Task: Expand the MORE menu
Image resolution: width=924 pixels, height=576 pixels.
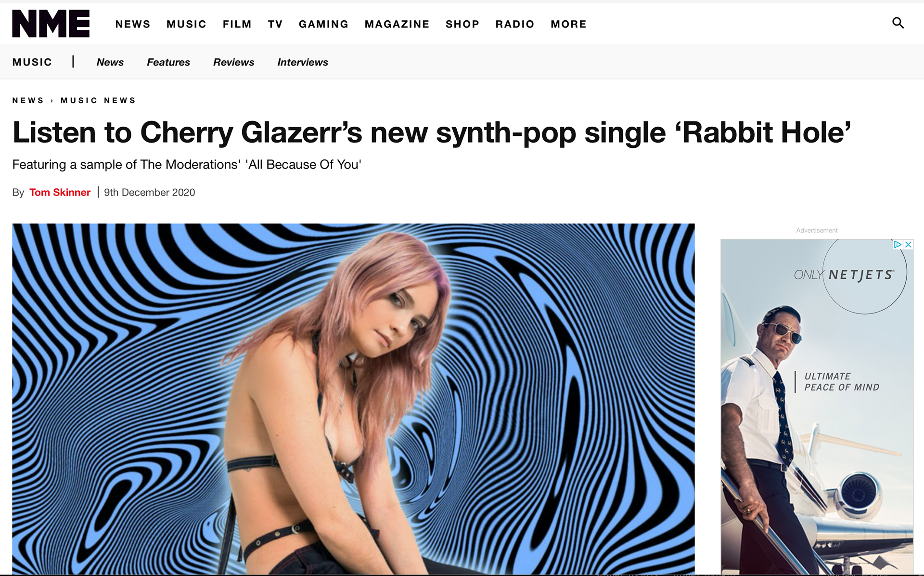Action: (569, 24)
